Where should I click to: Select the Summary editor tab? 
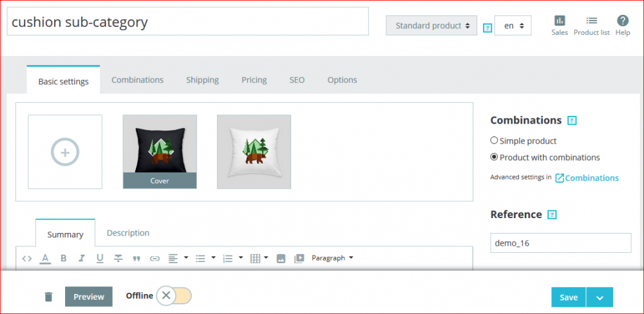point(65,234)
